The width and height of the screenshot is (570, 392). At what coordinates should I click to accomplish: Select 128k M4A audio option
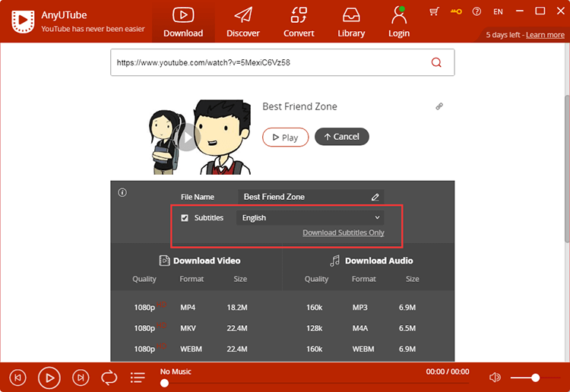click(369, 328)
